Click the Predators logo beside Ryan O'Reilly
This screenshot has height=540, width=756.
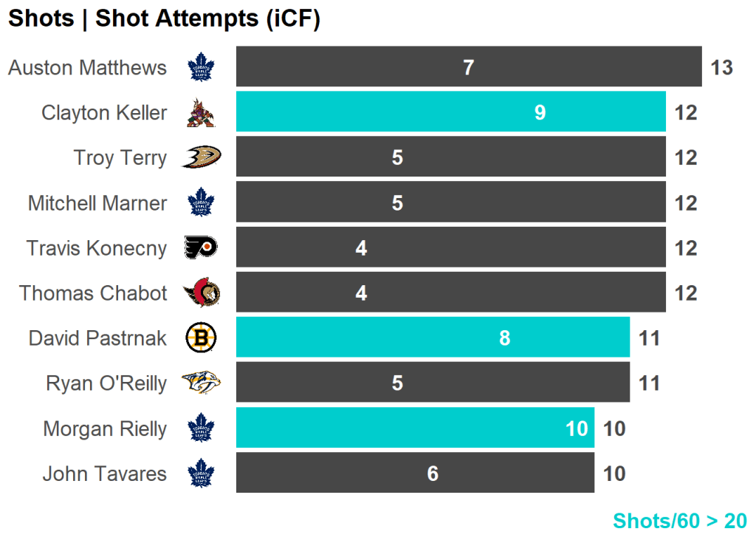(201, 383)
